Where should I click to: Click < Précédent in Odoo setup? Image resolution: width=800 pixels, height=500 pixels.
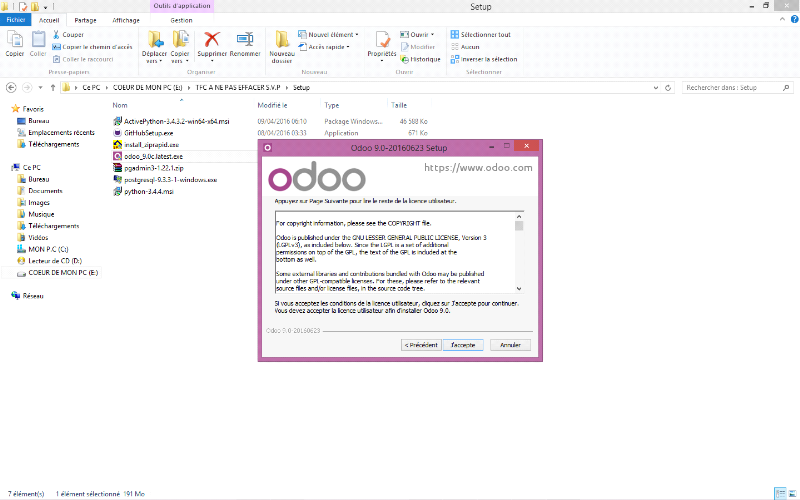(x=421, y=345)
